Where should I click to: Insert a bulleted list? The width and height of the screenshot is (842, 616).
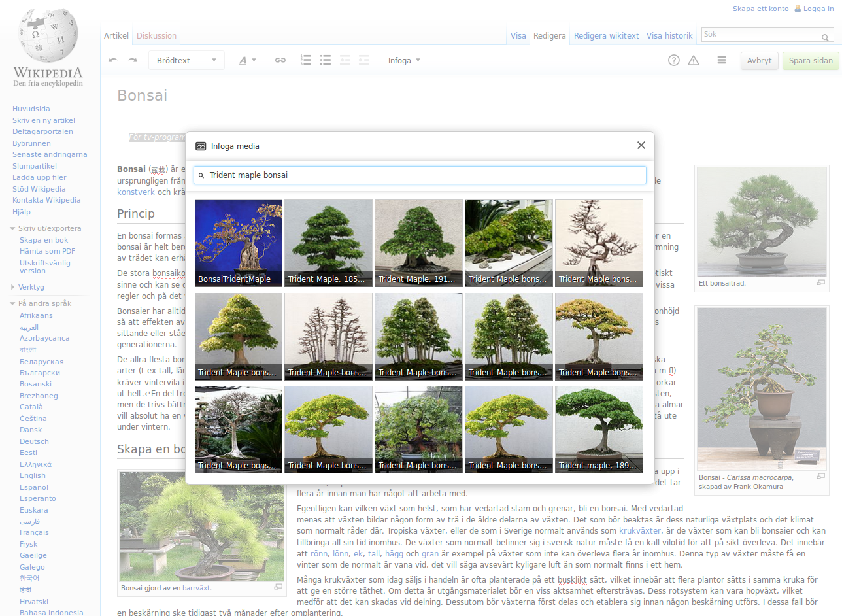click(325, 60)
